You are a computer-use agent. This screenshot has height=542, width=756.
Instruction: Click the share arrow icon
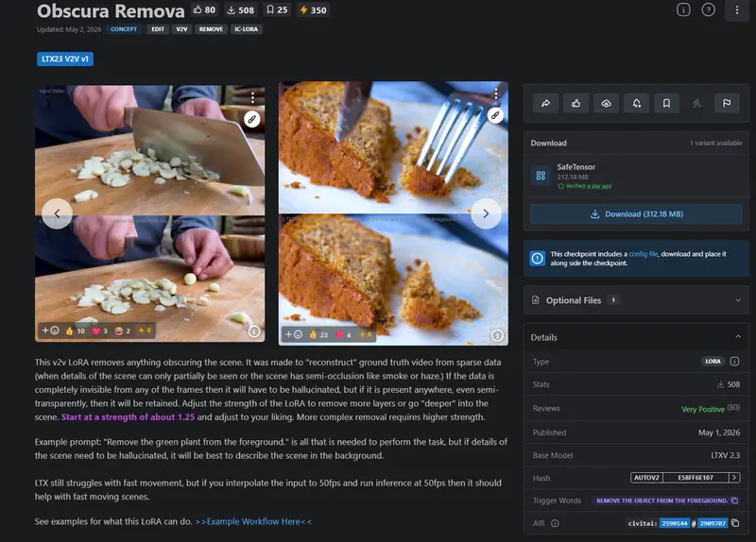[546, 103]
